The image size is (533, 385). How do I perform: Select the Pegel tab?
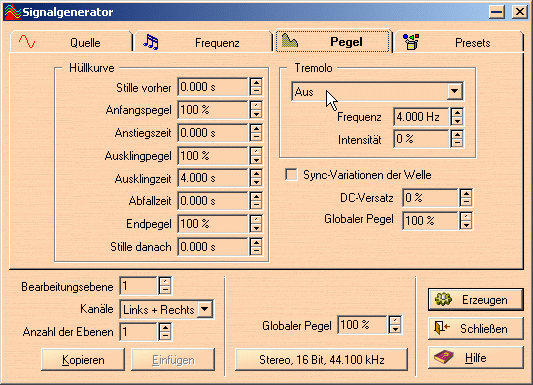tap(333, 41)
